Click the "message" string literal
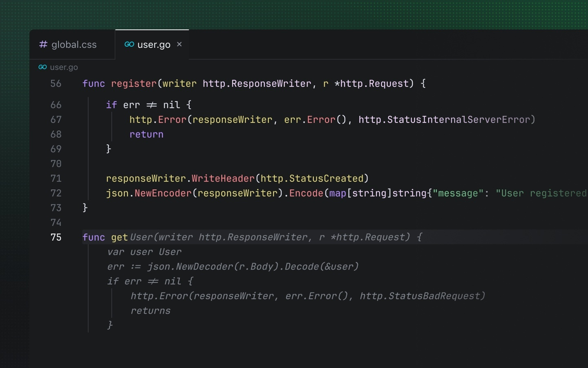Viewport: 588px width, 368px height. 458,193
